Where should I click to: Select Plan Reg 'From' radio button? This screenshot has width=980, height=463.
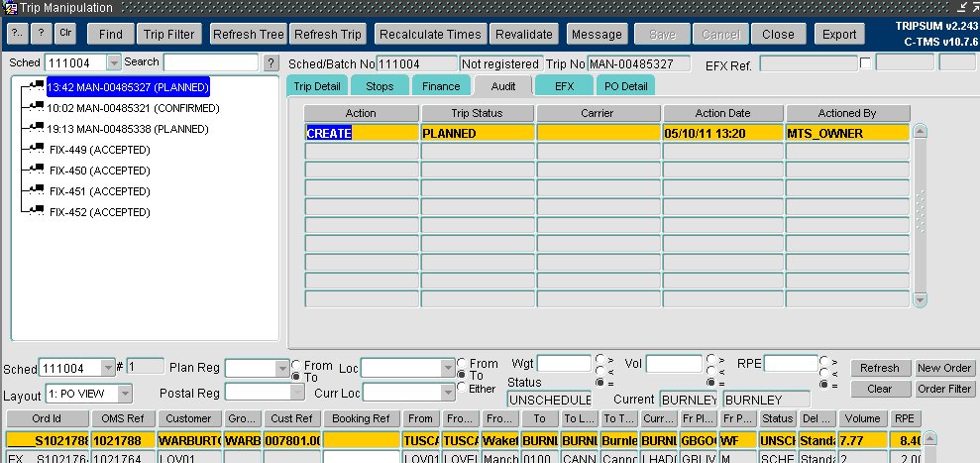(x=296, y=365)
